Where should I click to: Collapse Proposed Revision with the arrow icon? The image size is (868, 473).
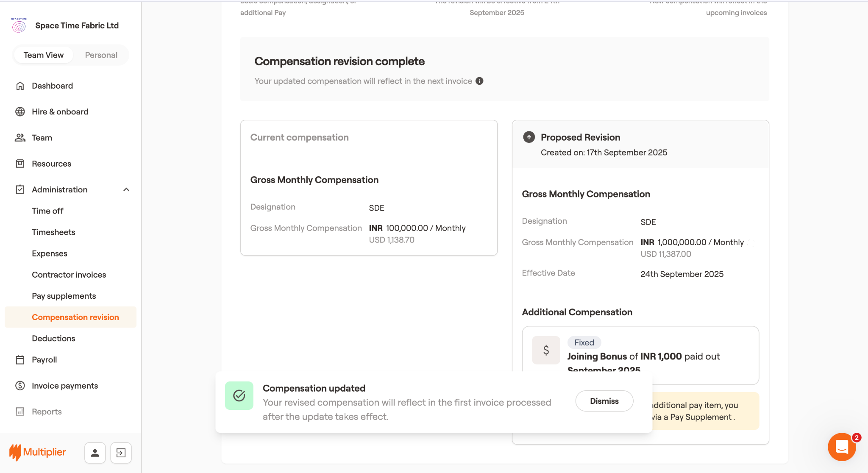pyautogui.click(x=529, y=137)
